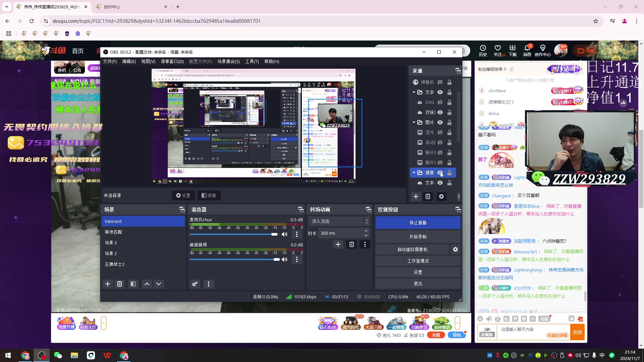Undock the Sources (来源) panel

(x=458, y=71)
